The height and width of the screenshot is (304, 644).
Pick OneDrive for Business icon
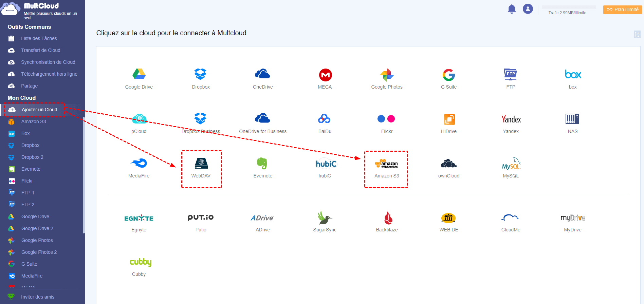262,118
